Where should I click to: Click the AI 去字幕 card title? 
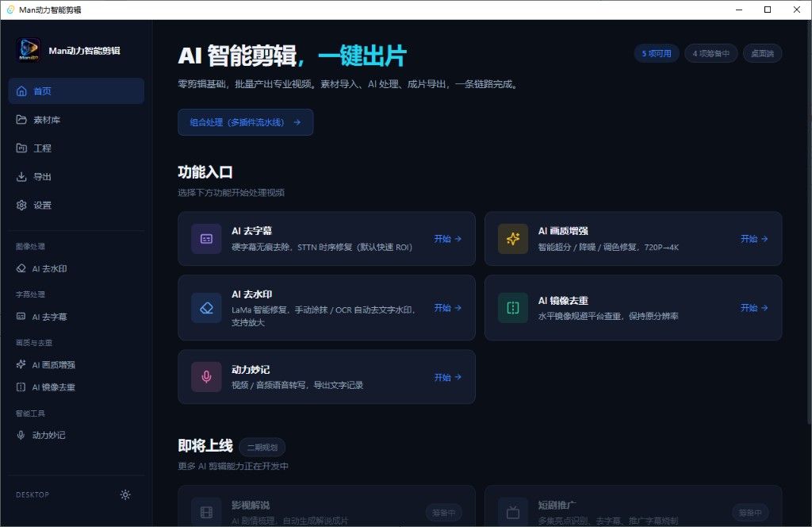point(251,231)
